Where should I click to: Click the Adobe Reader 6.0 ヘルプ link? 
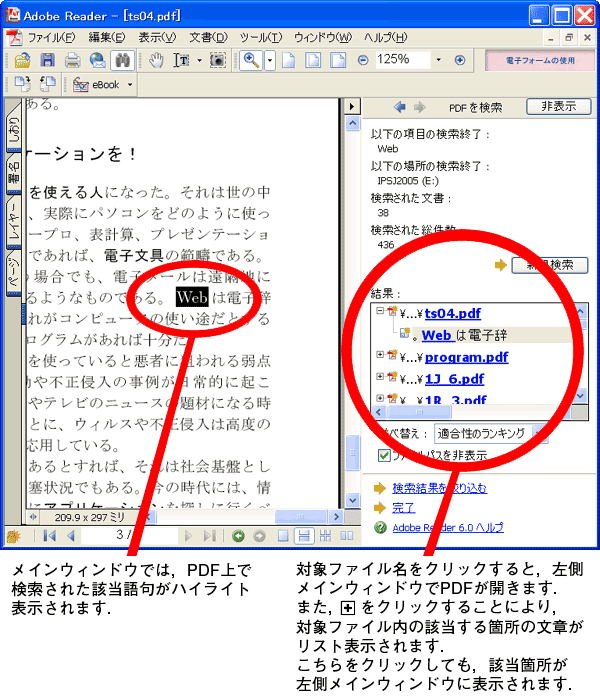pos(448,527)
